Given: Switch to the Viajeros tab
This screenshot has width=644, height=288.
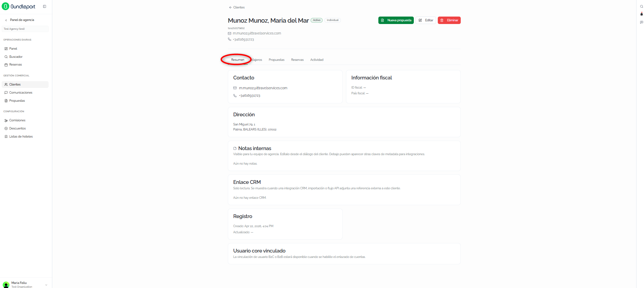Looking at the screenshot, I should pyautogui.click(x=257, y=60).
